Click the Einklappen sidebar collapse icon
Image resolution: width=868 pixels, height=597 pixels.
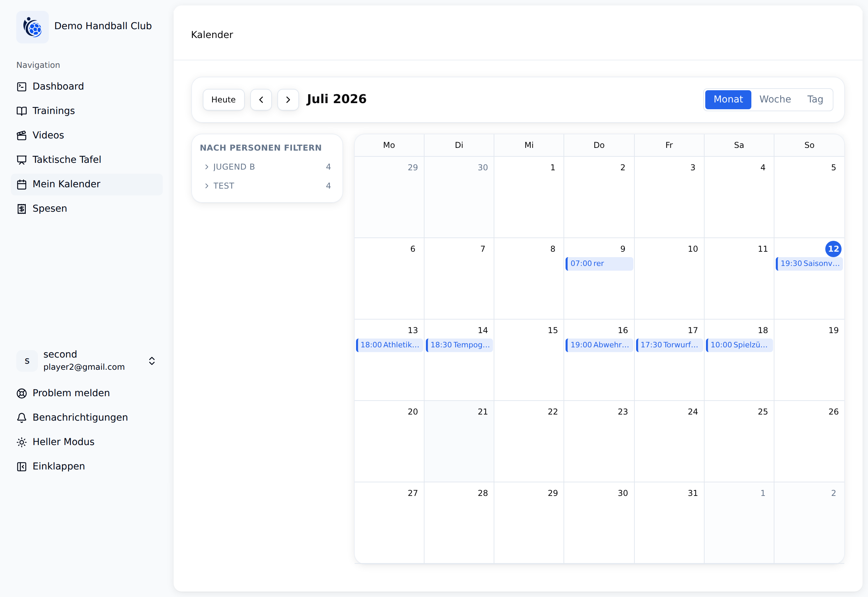(x=22, y=466)
